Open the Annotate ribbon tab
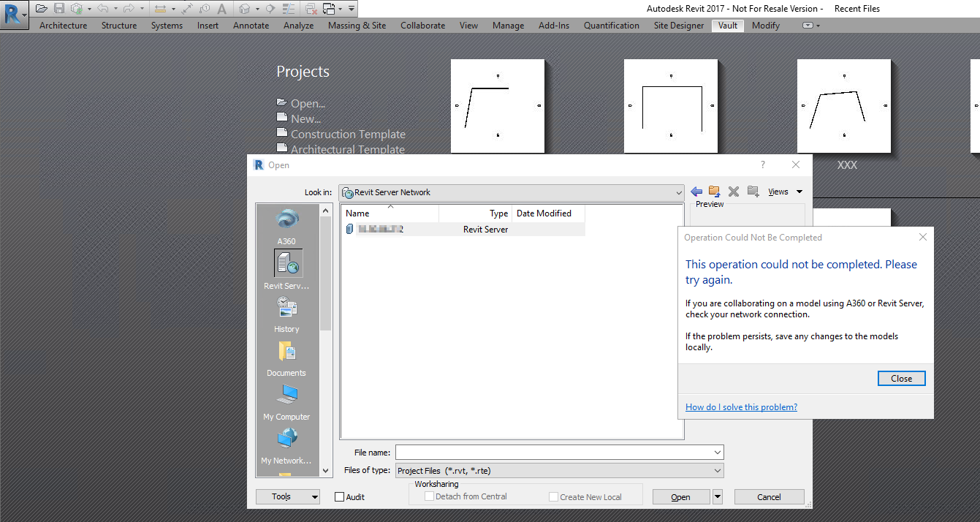980x522 pixels. point(251,26)
